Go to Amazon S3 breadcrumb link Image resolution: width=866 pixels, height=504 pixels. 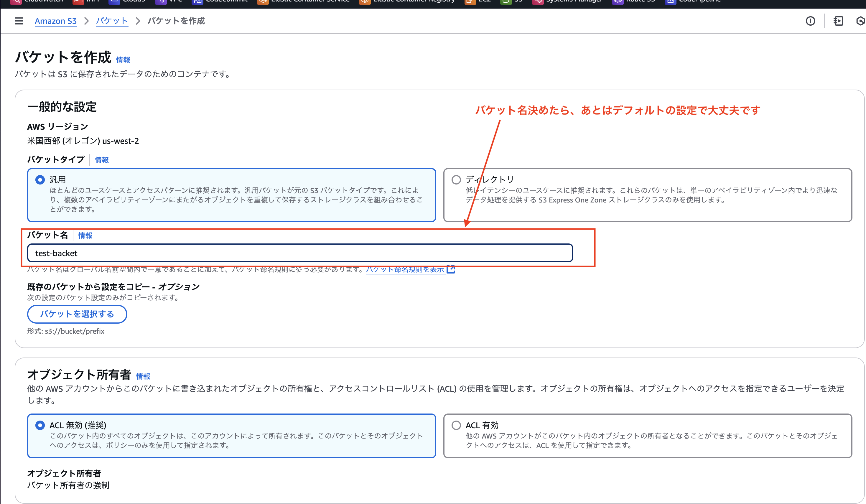tap(56, 21)
